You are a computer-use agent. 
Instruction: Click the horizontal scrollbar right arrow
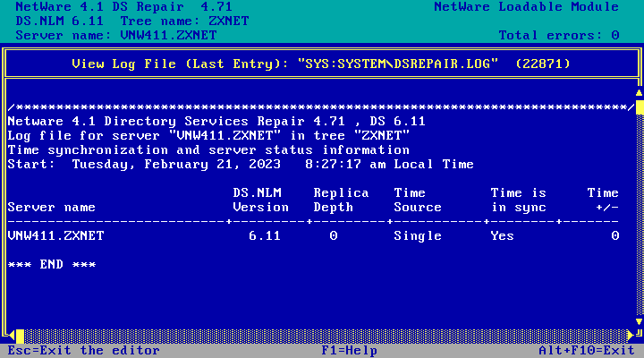631,336
